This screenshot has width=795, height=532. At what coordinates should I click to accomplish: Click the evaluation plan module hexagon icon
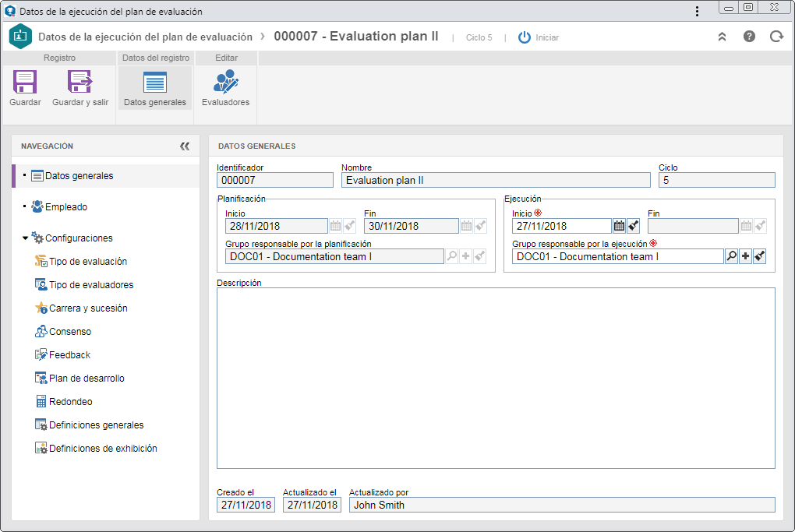click(20, 36)
